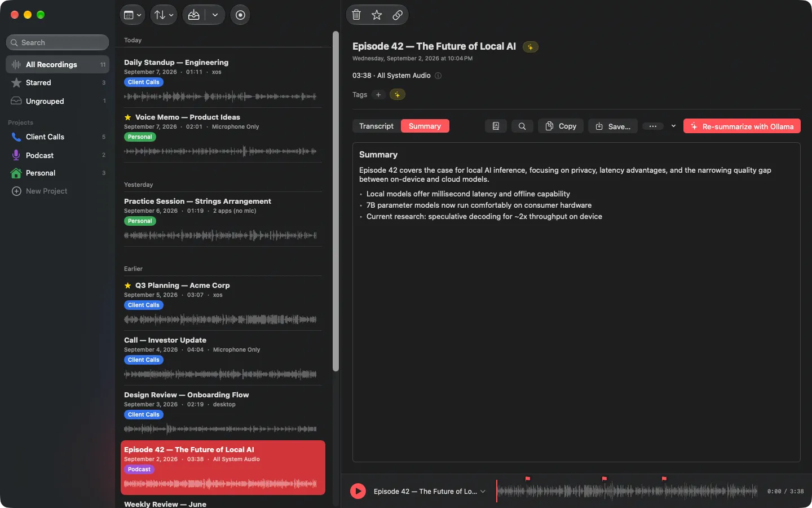Click the sparkle auto-tag button
The image size is (812, 508).
[398, 95]
